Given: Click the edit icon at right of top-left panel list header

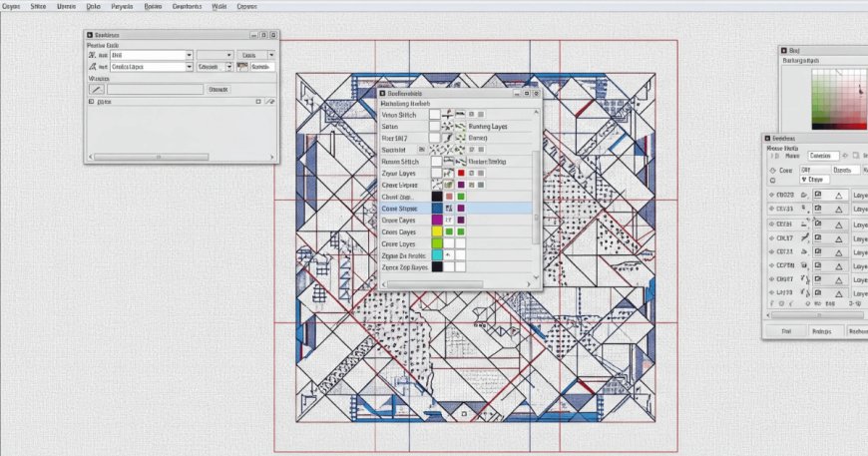Looking at the screenshot, I should 268,101.
